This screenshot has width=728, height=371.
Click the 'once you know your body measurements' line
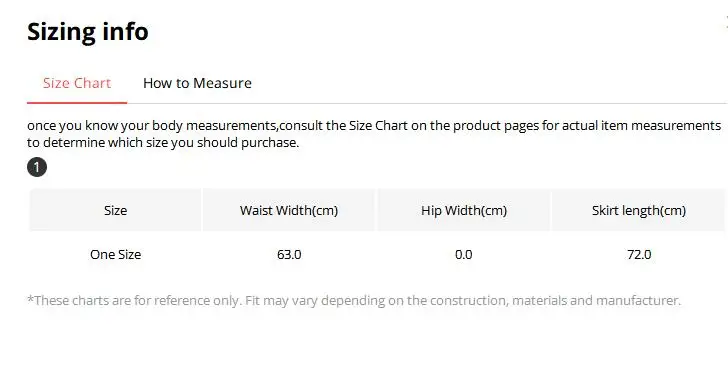(x=374, y=126)
